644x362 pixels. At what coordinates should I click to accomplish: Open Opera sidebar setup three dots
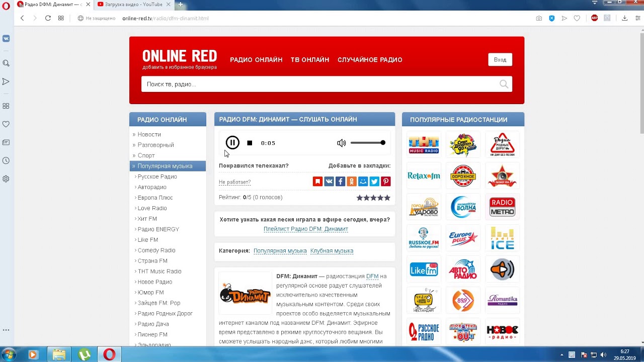point(6,330)
